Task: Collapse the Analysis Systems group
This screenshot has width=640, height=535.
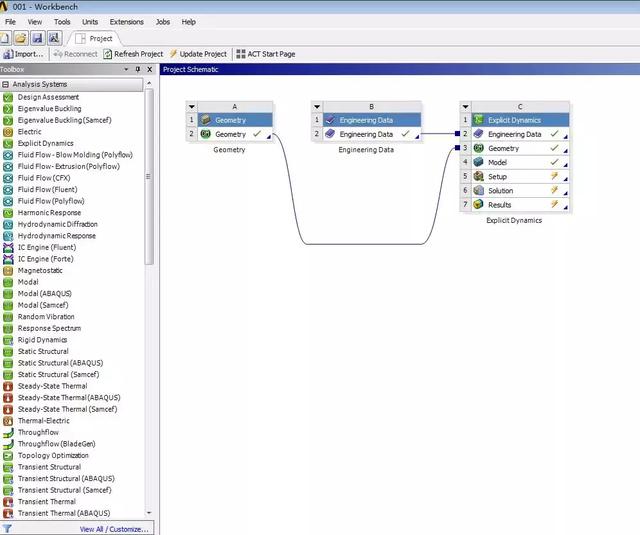Action: tap(5, 84)
